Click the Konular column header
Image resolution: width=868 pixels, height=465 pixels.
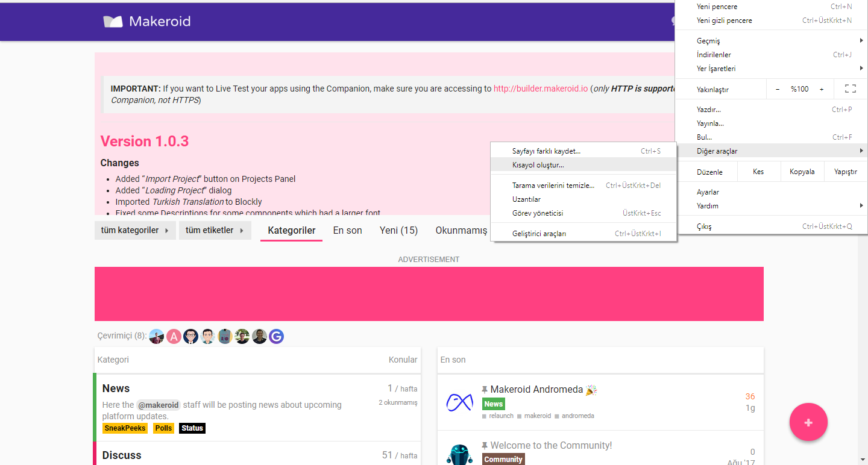(x=403, y=360)
